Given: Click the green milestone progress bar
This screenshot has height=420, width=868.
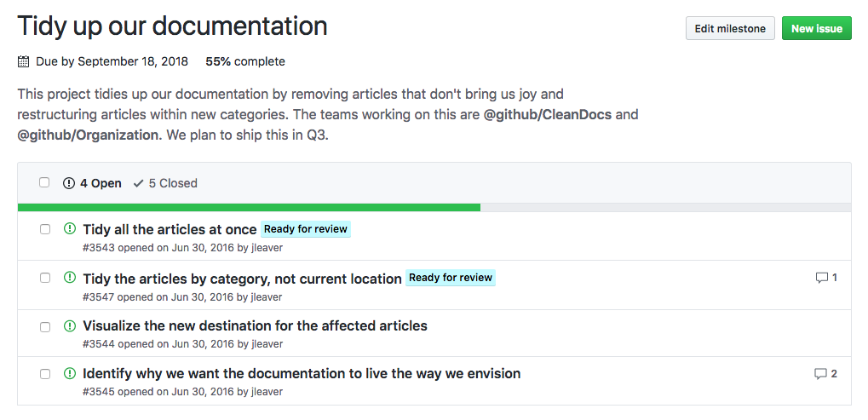Looking at the screenshot, I should coord(249,207).
